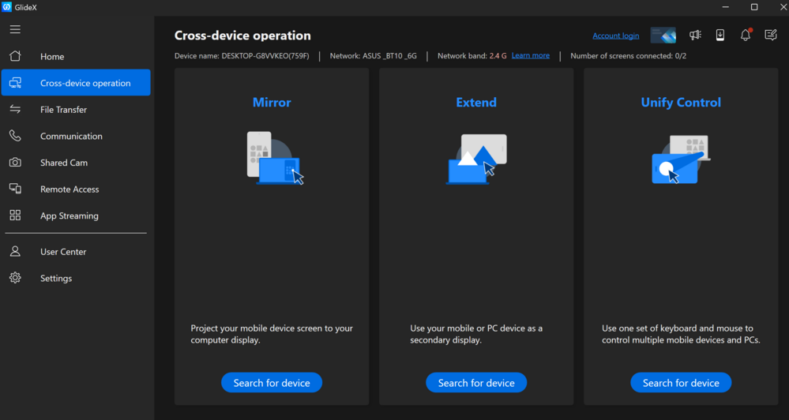Click the Cross-device operation page heading
Screen dimensions: 789x420
[243, 36]
